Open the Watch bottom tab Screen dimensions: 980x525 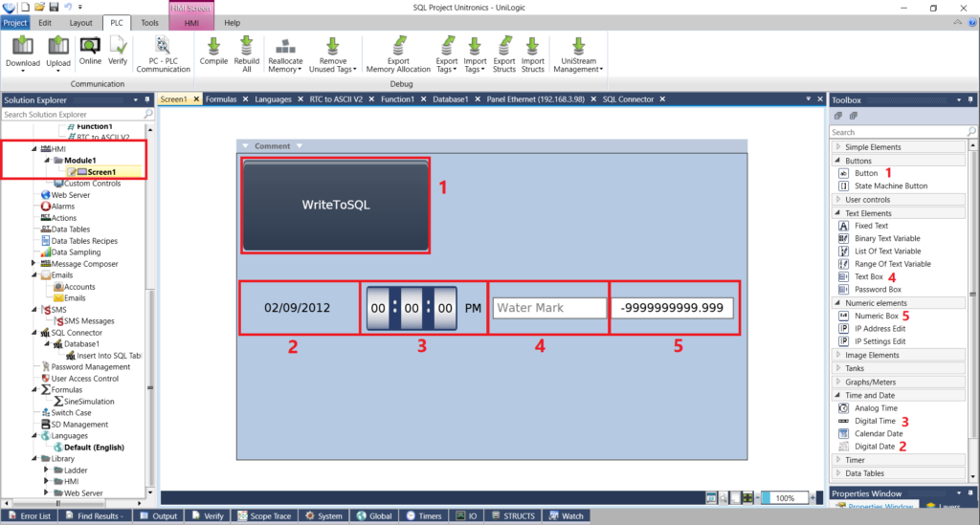(x=566, y=516)
